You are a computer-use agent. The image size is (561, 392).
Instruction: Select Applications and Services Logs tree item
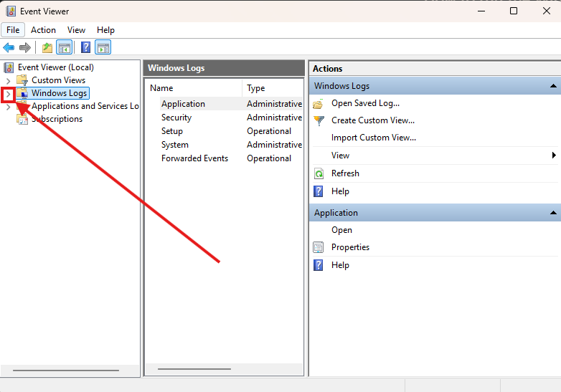pos(85,106)
